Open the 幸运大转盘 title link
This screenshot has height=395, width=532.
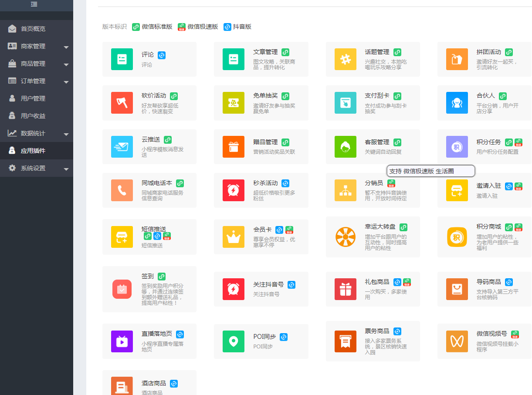click(380, 227)
